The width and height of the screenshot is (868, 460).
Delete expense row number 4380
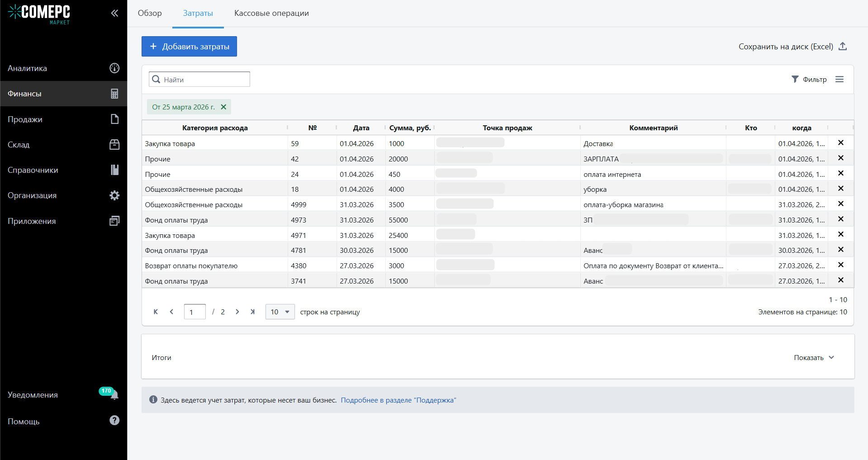[x=841, y=265]
